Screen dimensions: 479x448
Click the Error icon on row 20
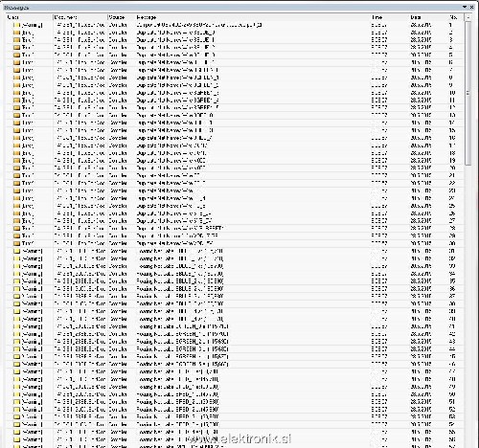16,168
